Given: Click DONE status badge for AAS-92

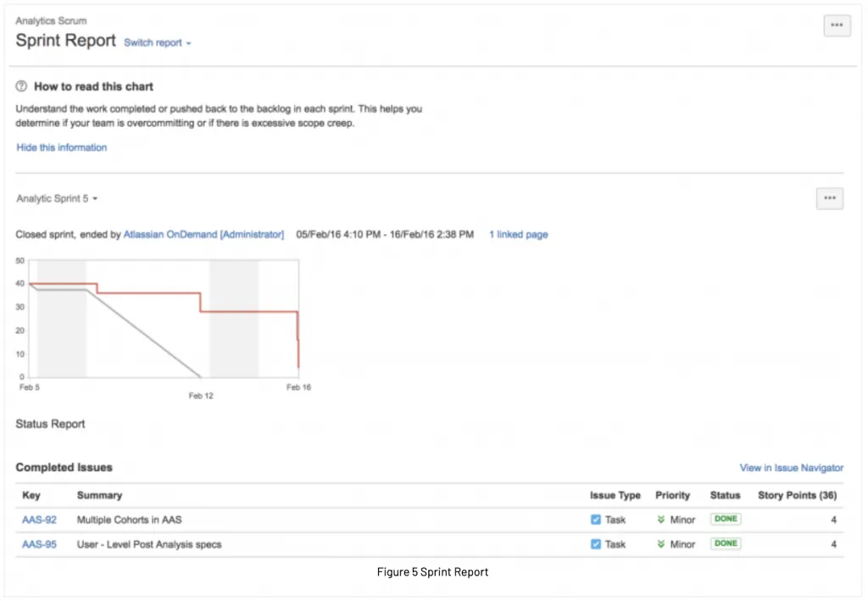Looking at the screenshot, I should 726,519.
